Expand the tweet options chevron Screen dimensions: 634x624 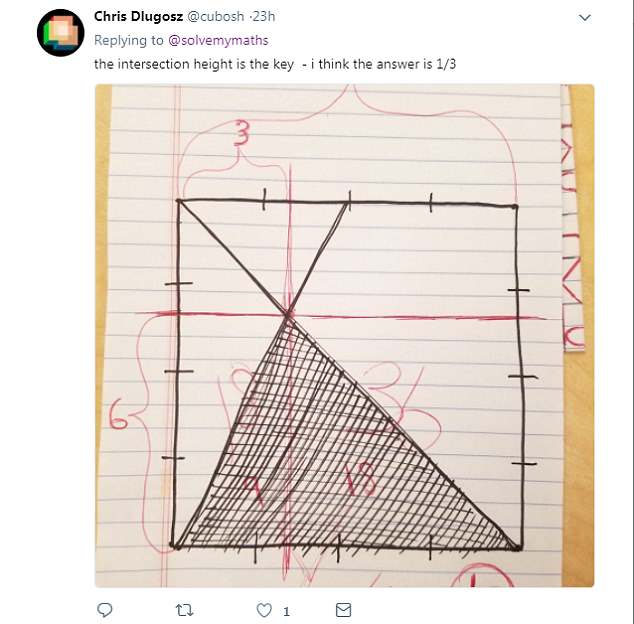click(x=585, y=18)
